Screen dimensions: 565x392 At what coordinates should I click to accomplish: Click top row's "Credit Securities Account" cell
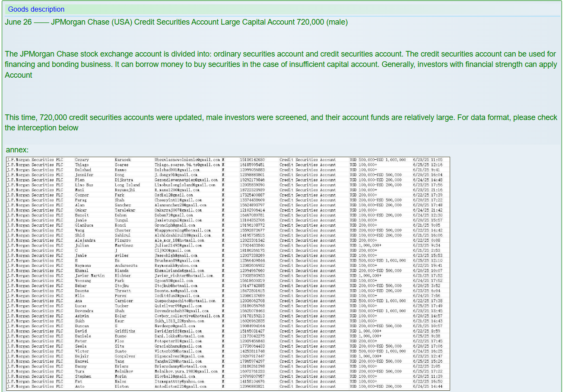tap(307, 160)
